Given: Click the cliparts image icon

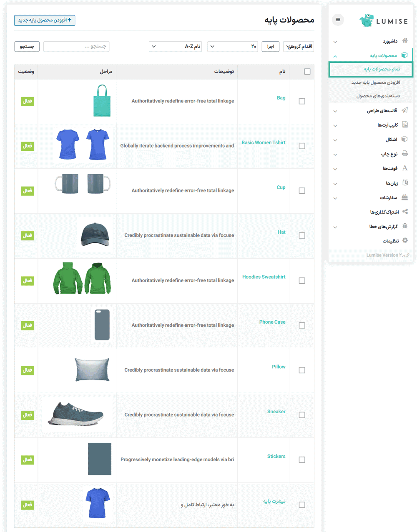Looking at the screenshot, I should click(x=404, y=125).
